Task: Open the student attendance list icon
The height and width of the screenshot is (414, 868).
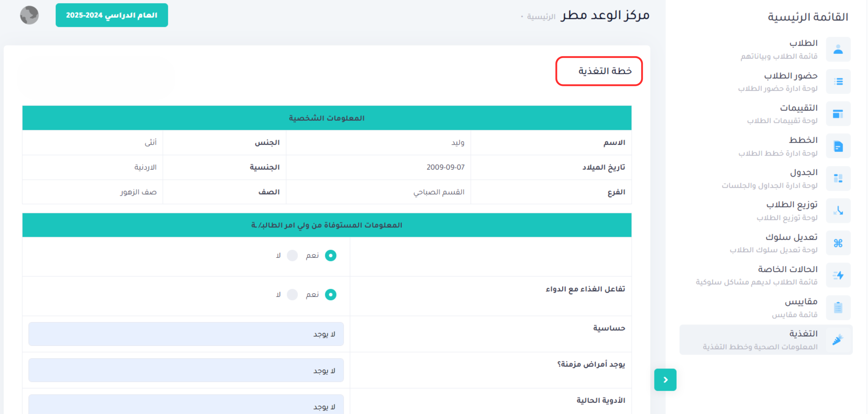Action: (x=838, y=82)
